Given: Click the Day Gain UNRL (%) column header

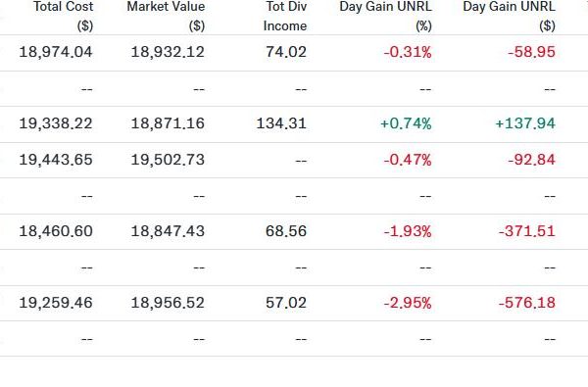Looking at the screenshot, I should coord(385,16).
